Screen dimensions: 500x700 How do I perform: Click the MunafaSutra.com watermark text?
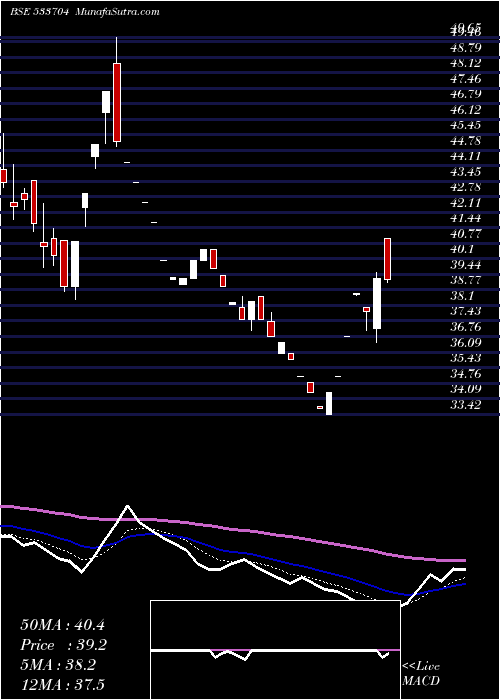click(118, 12)
